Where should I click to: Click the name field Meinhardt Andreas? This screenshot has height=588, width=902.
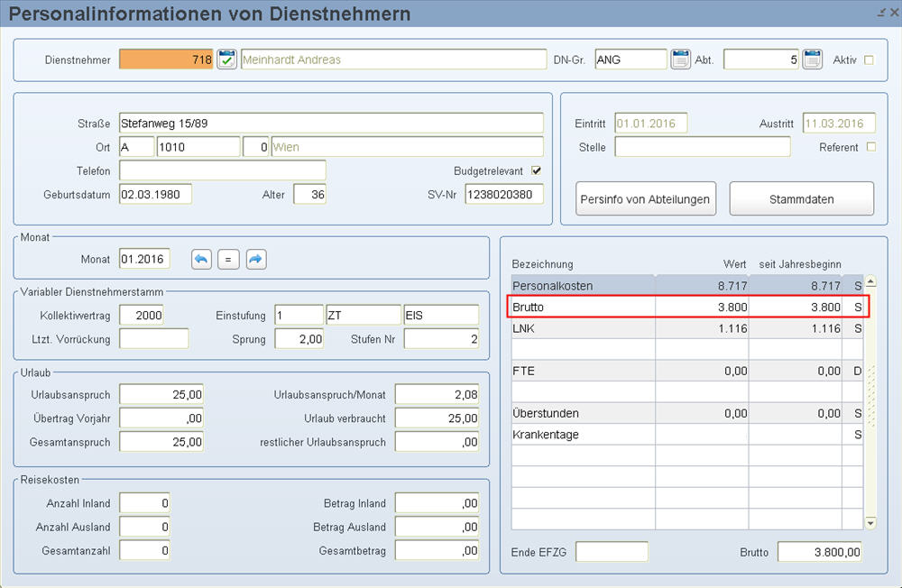click(x=393, y=60)
